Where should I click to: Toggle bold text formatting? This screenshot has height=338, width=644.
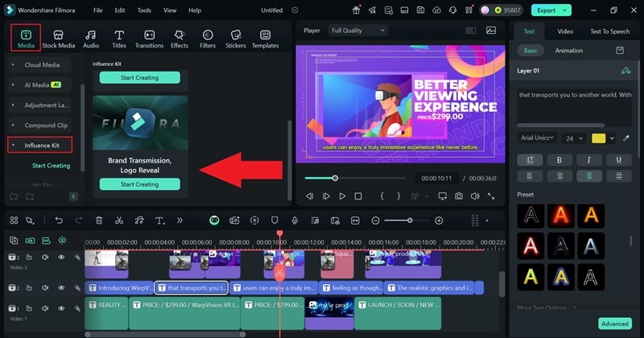click(559, 160)
